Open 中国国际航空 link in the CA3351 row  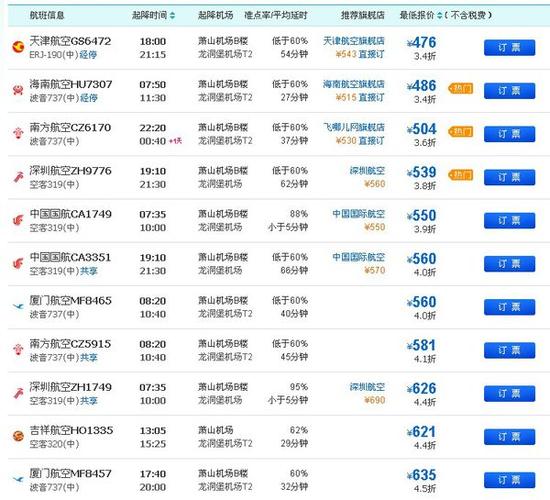point(358,257)
